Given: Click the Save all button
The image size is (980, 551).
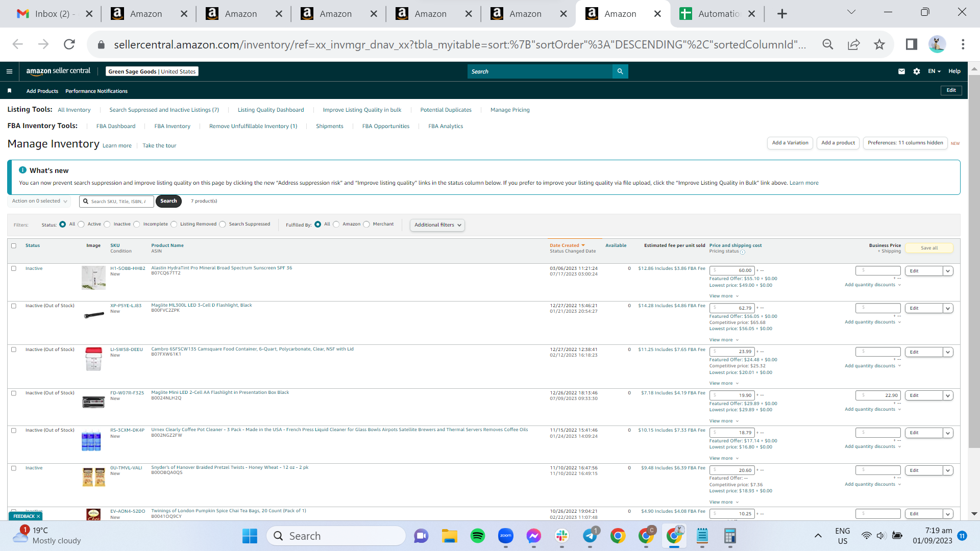Looking at the screenshot, I should tap(929, 248).
